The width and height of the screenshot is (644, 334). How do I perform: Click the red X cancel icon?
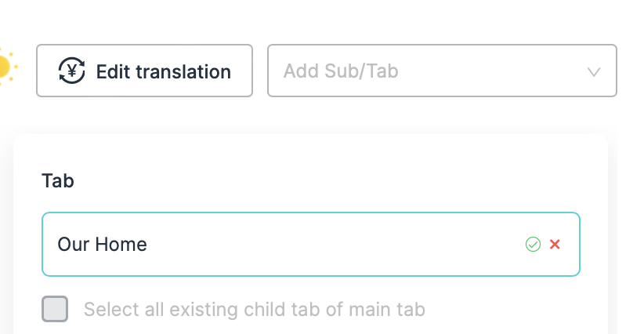555,245
